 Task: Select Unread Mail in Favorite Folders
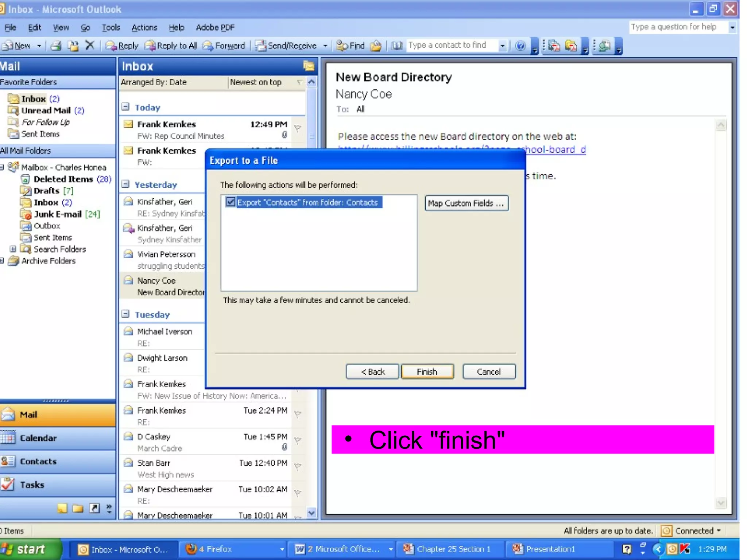[46, 110]
